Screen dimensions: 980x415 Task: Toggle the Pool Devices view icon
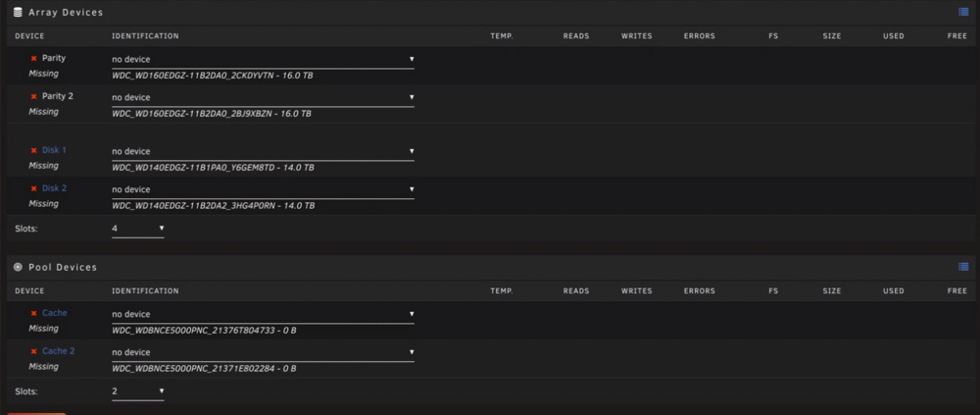[x=963, y=267]
